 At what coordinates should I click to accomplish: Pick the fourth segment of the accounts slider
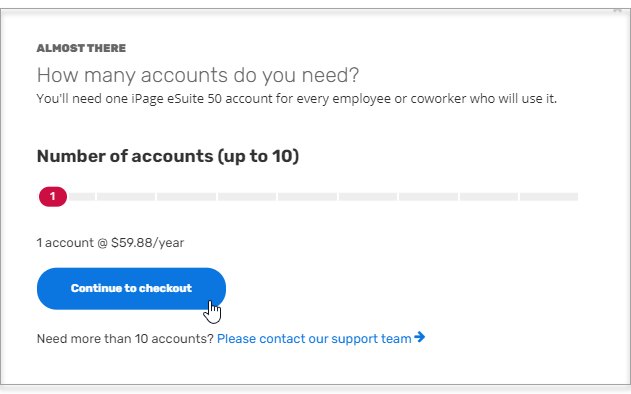click(x=186, y=197)
